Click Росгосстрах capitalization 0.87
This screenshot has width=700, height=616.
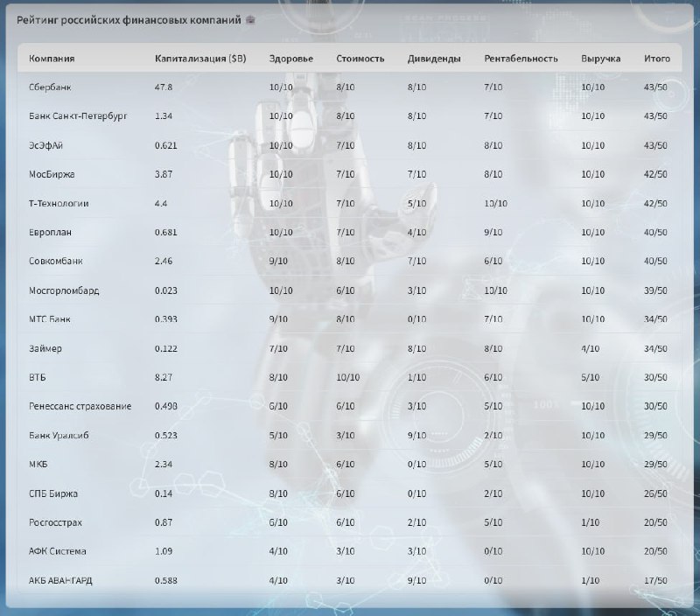pyautogui.click(x=164, y=522)
